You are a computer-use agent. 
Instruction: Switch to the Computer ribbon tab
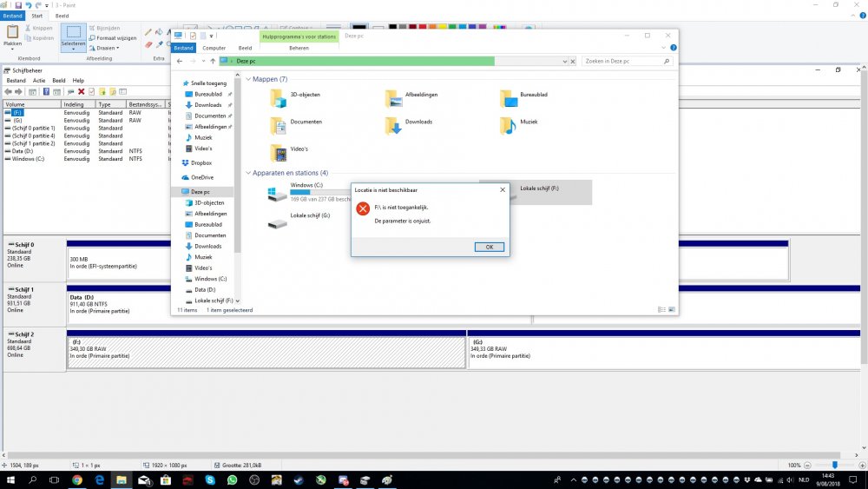214,48
